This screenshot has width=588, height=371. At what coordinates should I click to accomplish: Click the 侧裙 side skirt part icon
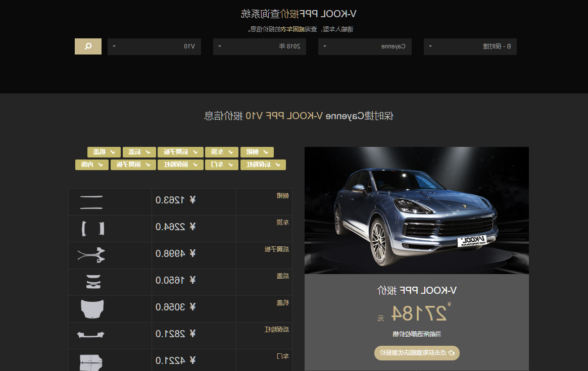(91, 202)
